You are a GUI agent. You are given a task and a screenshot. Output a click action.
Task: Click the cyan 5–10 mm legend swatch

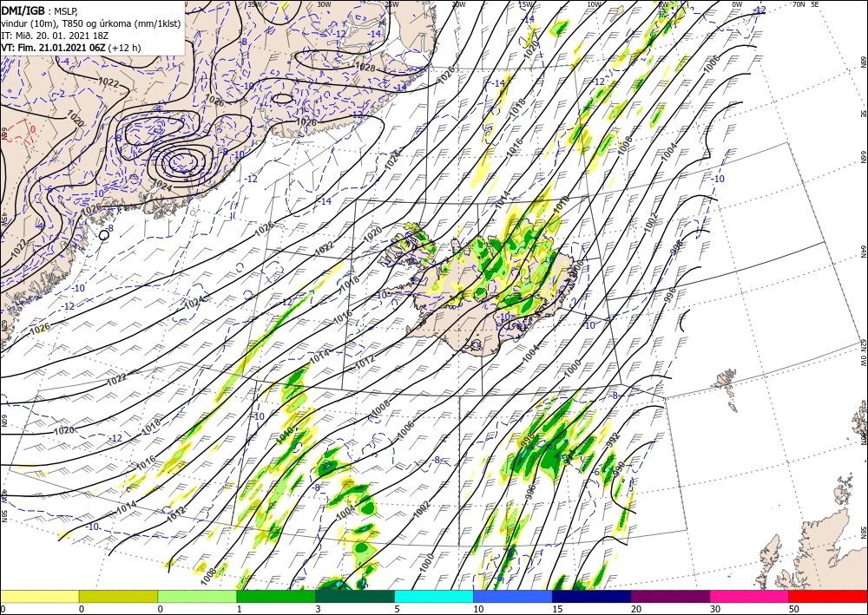(434, 596)
